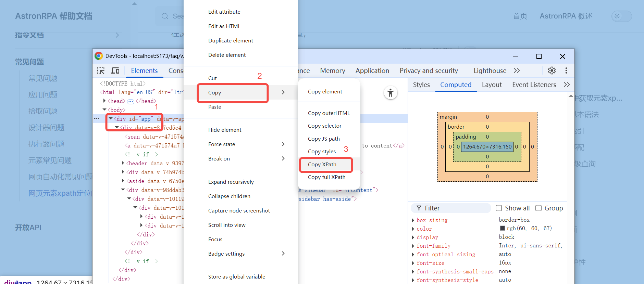Show more DevTools panel tabs

pyautogui.click(x=517, y=70)
